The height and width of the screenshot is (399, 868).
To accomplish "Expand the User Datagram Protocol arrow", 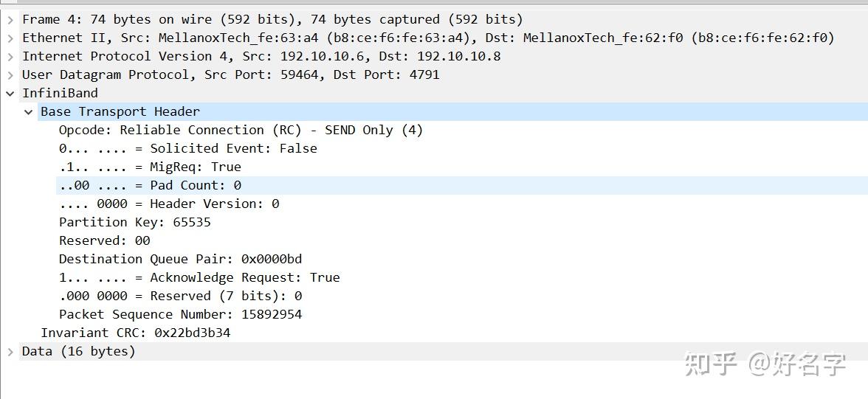I will point(10,74).
